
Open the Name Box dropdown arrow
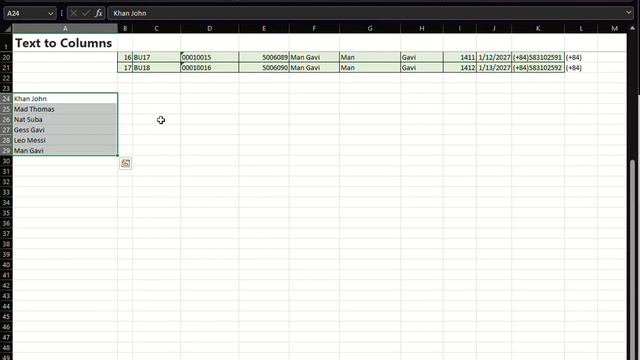pos(50,13)
